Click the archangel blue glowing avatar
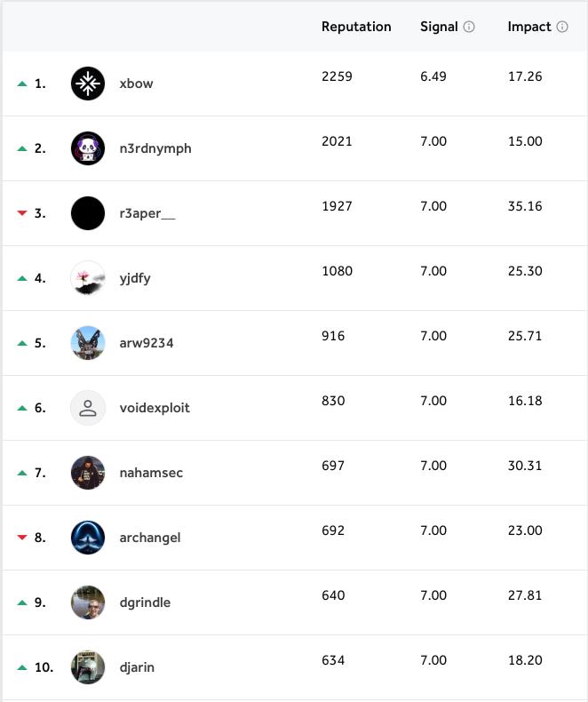 click(88, 538)
